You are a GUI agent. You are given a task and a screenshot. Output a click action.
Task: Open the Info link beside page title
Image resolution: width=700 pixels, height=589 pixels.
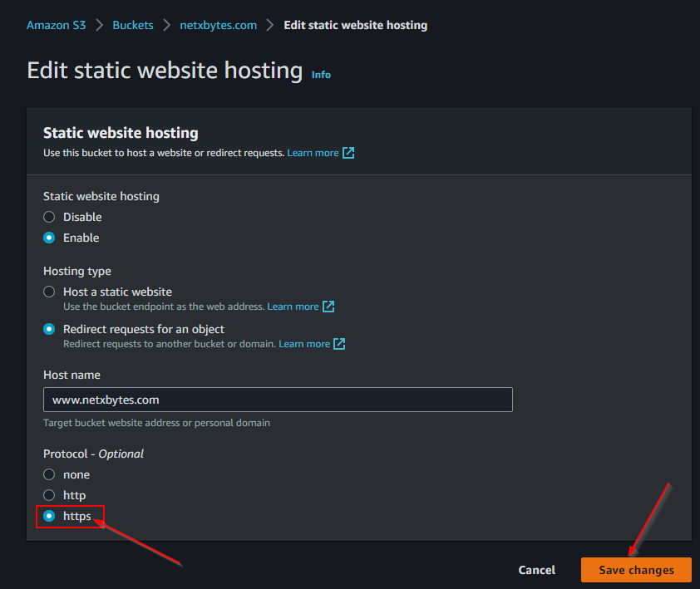click(x=321, y=75)
